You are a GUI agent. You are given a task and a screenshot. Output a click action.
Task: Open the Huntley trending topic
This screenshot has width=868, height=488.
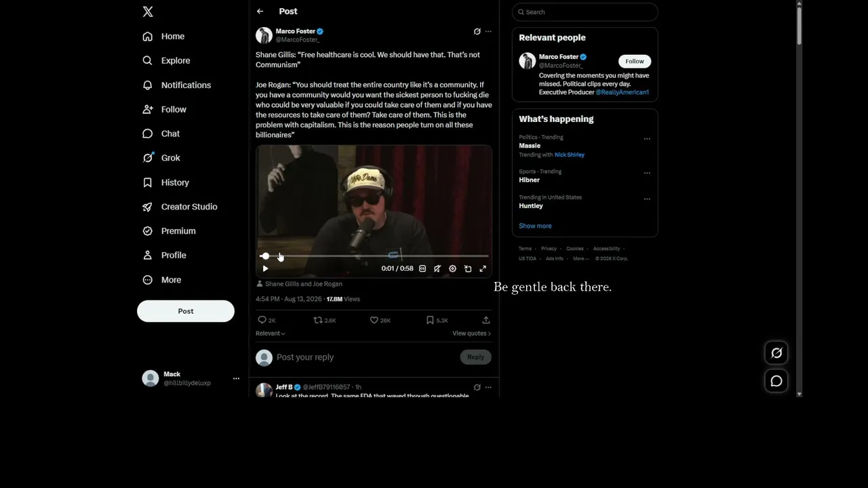tap(531, 206)
